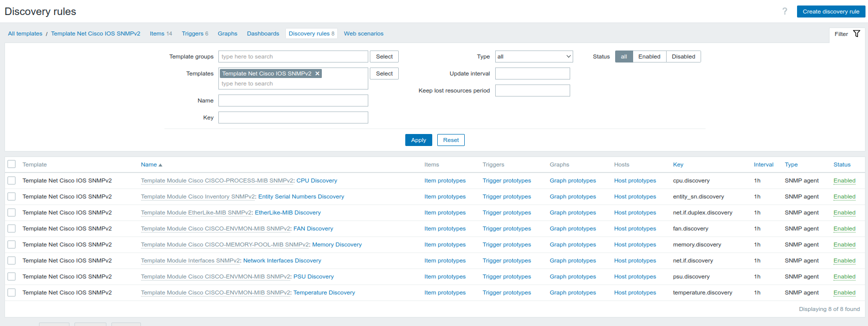Click Select next to Template groups
Image resolution: width=868 pixels, height=326 pixels.
pyautogui.click(x=384, y=56)
